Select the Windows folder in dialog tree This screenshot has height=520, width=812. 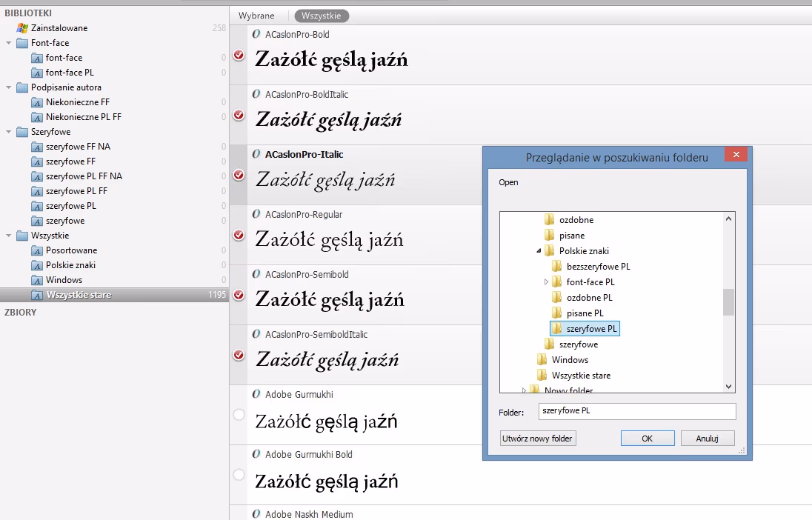click(570, 359)
